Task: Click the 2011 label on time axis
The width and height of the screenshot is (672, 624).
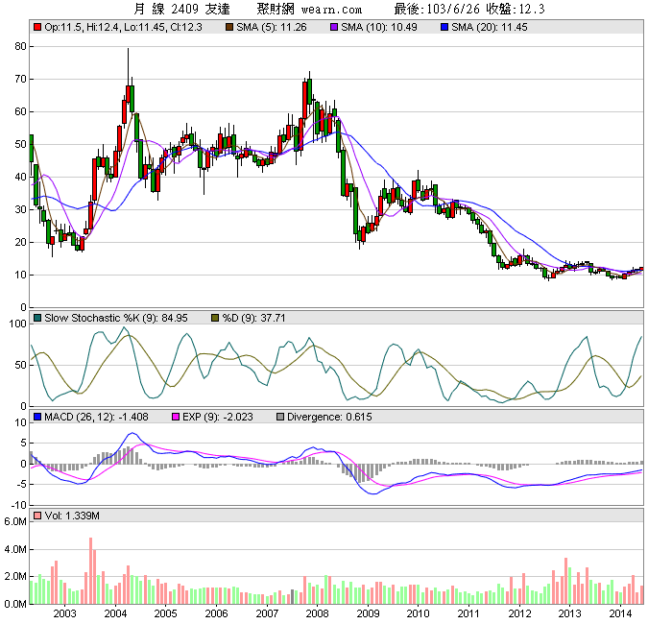Action: pyautogui.click(x=468, y=613)
